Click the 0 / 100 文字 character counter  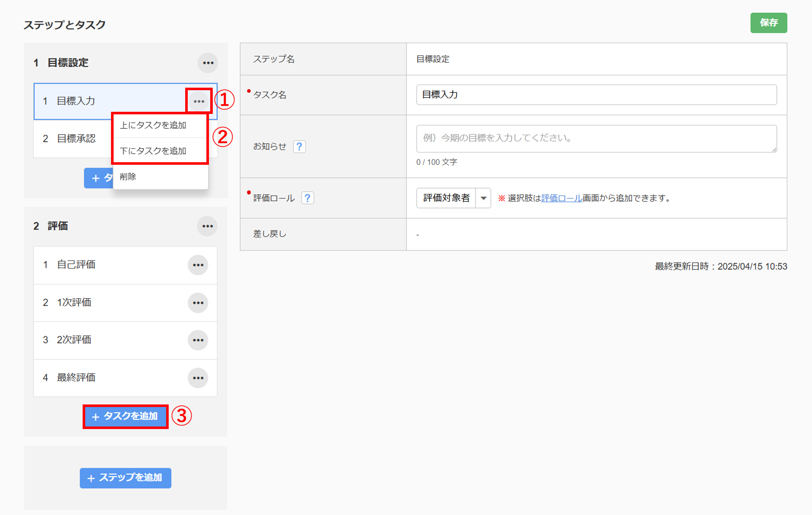(437, 162)
